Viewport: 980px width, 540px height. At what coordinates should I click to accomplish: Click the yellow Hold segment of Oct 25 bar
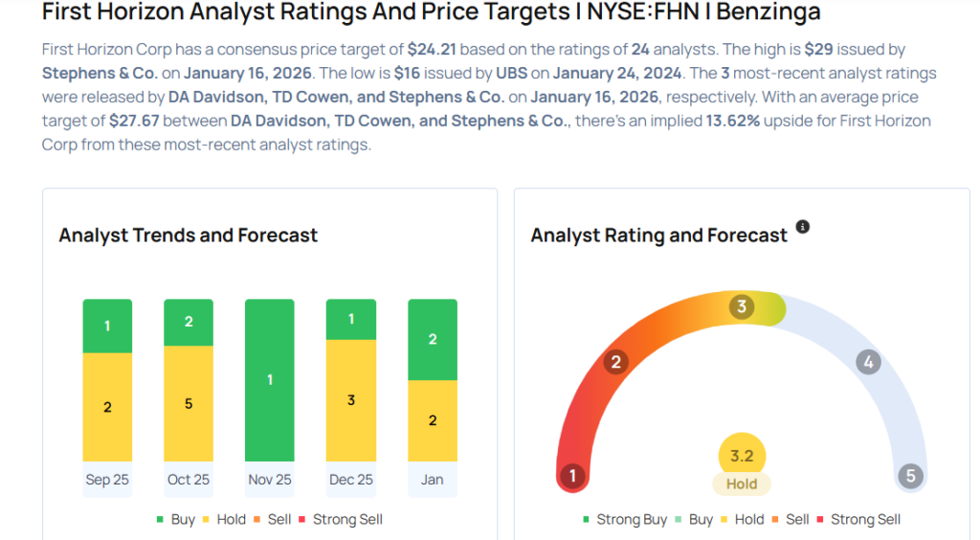189,403
